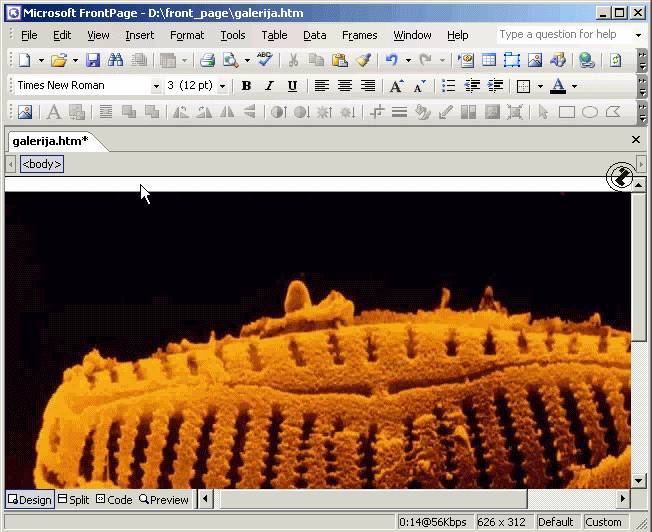Select the galerija.htm document tab
This screenshot has width=652, height=532.
pyautogui.click(x=50, y=141)
